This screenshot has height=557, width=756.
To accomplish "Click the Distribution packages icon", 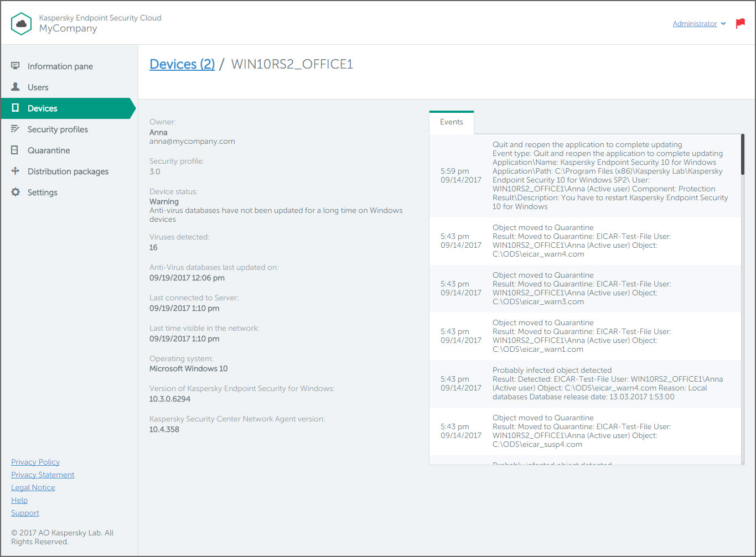I will [15, 171].
